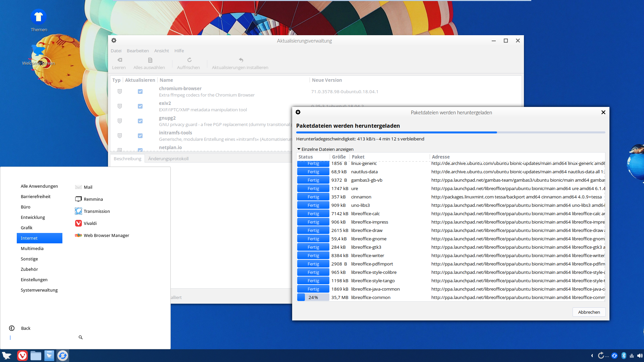Toggle the initramfs-tools update checkbox
The height and width of the screenshot is (362, 644).
(x=140, y=136)
